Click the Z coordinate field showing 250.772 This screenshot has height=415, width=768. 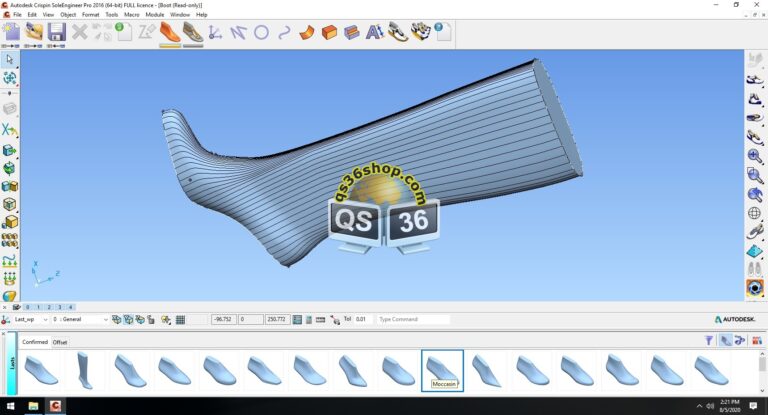click(x=277, y=319)
